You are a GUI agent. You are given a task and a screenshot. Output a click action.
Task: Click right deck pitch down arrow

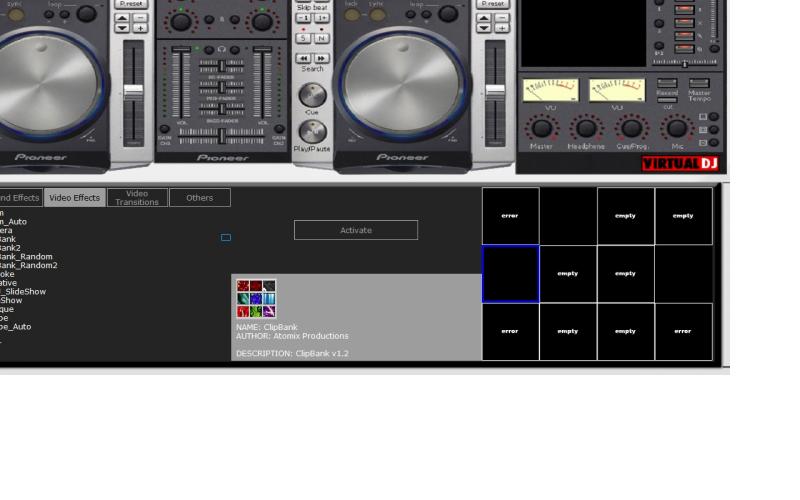(484, 29)
